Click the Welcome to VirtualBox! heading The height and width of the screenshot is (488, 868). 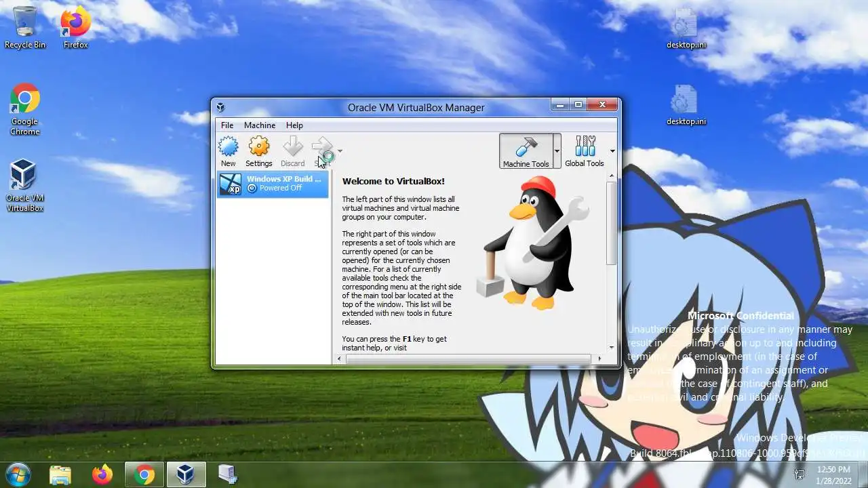click(x=393, y=182)
